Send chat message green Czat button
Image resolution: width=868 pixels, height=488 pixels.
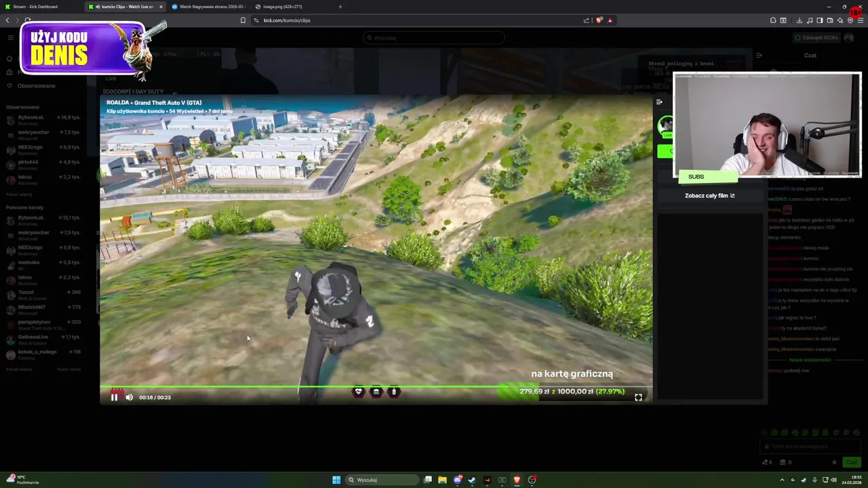point(850,462)
